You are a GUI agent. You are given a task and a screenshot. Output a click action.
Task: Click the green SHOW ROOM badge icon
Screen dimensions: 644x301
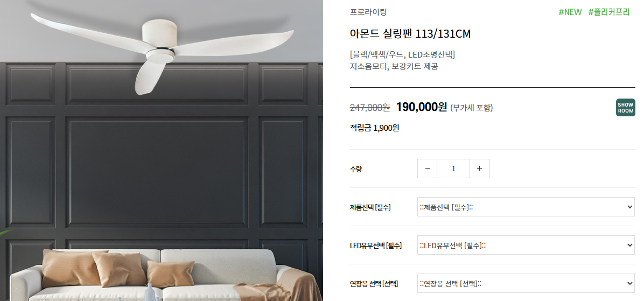point(625,108)
